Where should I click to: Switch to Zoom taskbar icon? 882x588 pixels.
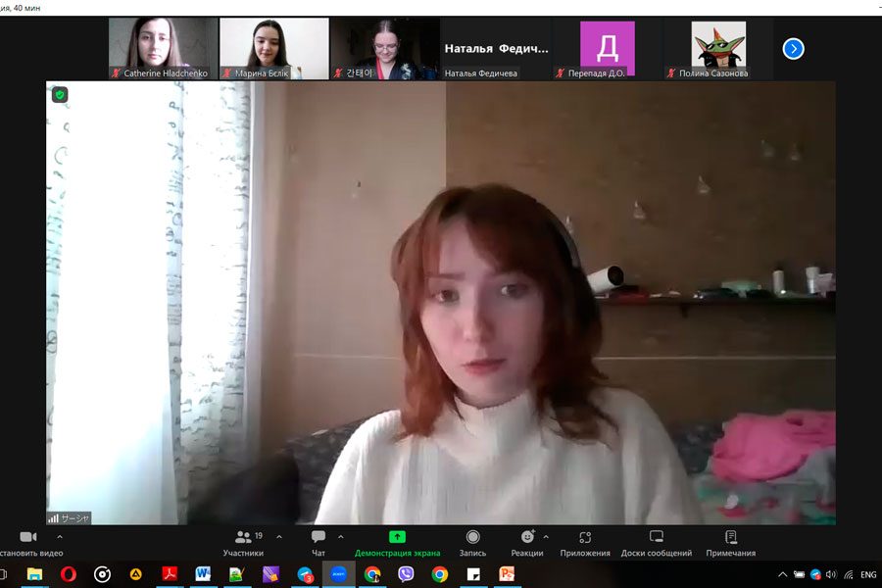click(339, 574)
